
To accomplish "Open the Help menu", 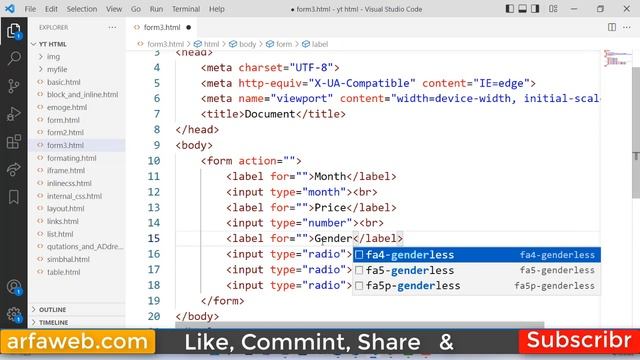I will tap(217, 9).
